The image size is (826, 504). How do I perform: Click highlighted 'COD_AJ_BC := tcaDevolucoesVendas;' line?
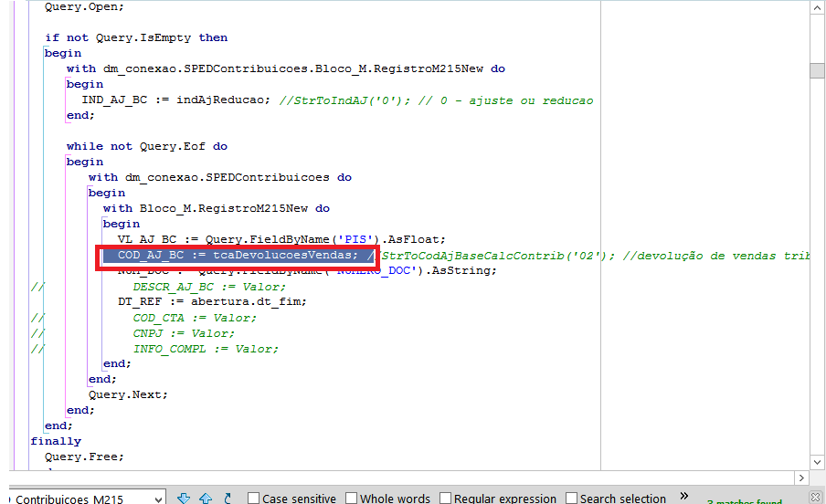pos(238,256)
